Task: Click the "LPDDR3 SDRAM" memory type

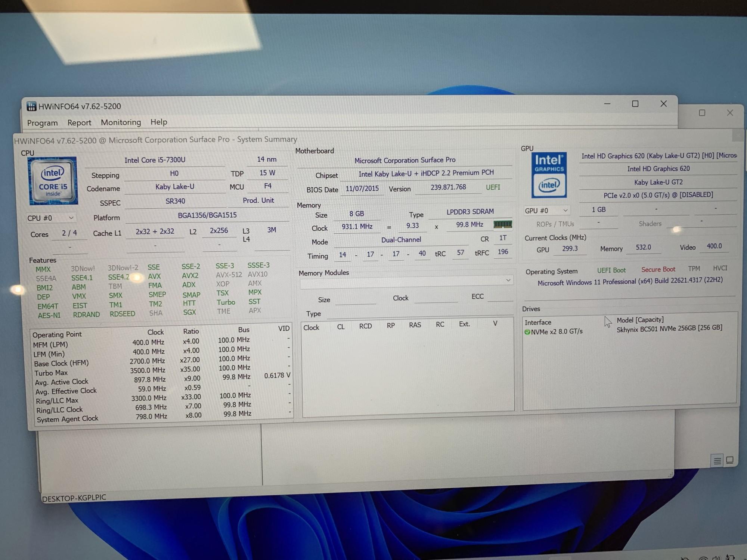Action: tap(470, 212)
